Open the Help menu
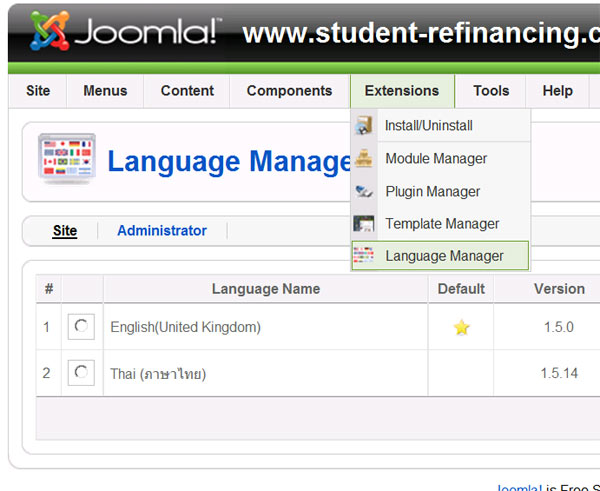Viewport: 600px width, 491px height. (558, 91)
